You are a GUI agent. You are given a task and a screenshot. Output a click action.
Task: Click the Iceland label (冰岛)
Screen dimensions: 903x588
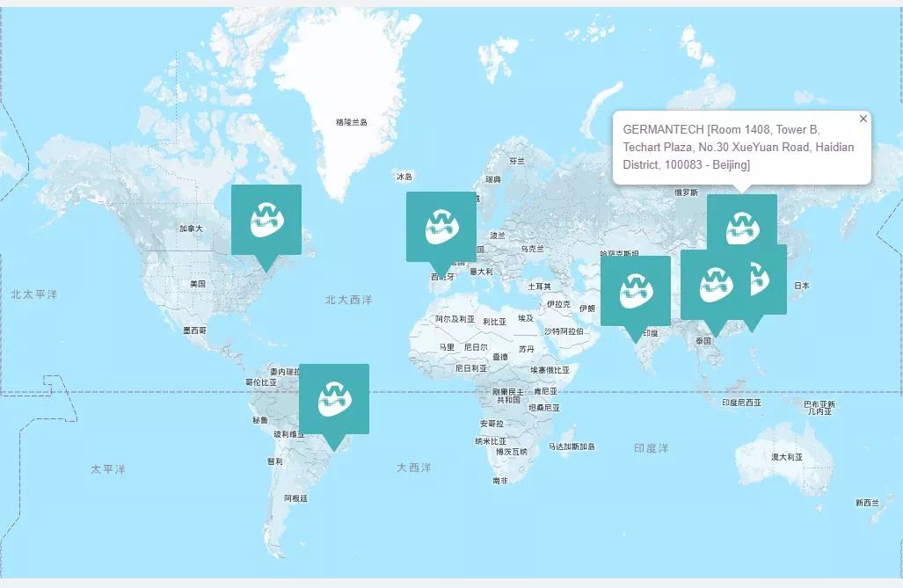404,177
